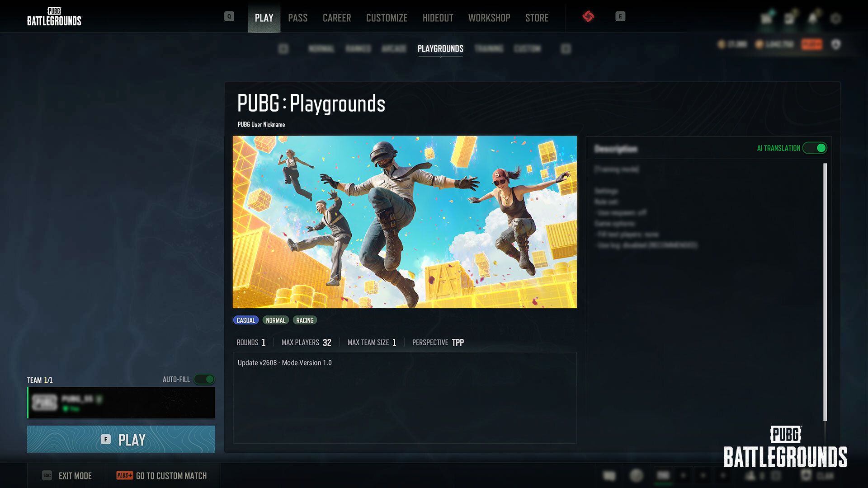This screenshot has height=488, width=868.
Task: Toggle the Auto-Fill switch
Action: (x=204, y=379)
